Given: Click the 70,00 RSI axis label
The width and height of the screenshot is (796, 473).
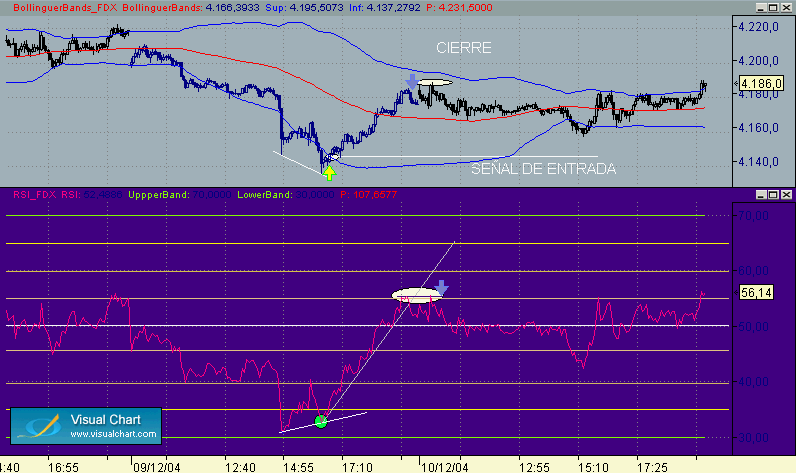Looking at the screenshot, I should [753, 216].
